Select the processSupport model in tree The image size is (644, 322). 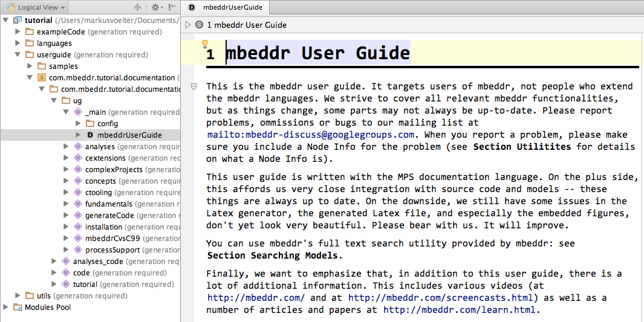tap(112, 250)
